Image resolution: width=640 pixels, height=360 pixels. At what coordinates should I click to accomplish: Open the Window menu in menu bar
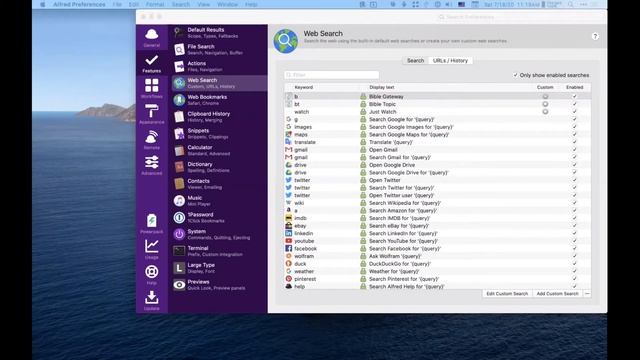pyautogui.click(x=227, y=4)
